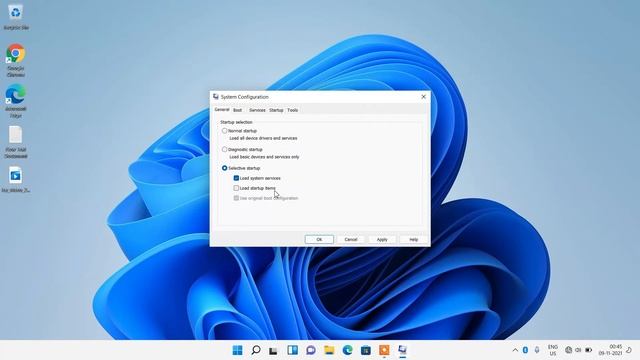Show hidden system tray icons
The width and height of the screenshot is (640, 360).
(x=515, y=350)
